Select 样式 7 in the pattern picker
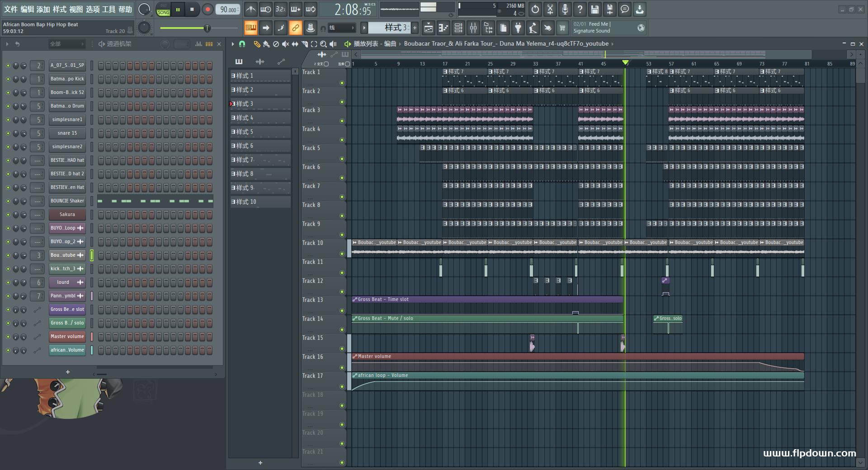This screenshot has height=470, width=868. 260,160
